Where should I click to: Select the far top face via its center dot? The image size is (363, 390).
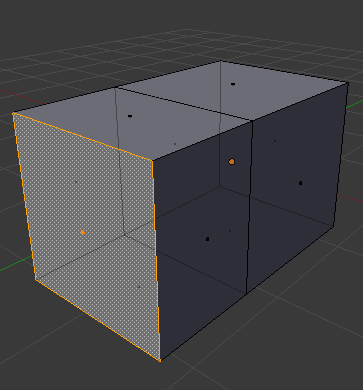[233, 84]
